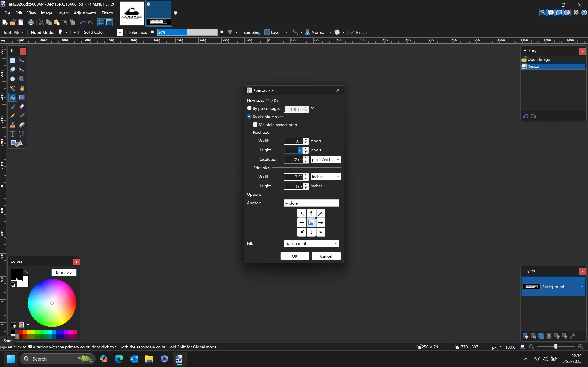Select the Magic Wand tool
This screenshot has height=367, width=588.
pyautogui.click(x=12, y=88)
